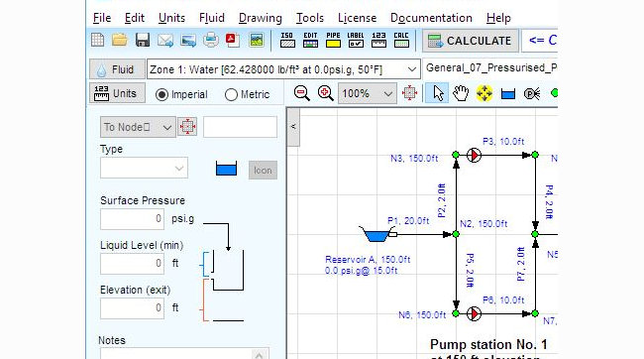Image resolution: width=644 pixels, height=359 pixels.
Task: Click the 'Reservoir A, 150.0ft' label
Action: (x=368, y=260)
